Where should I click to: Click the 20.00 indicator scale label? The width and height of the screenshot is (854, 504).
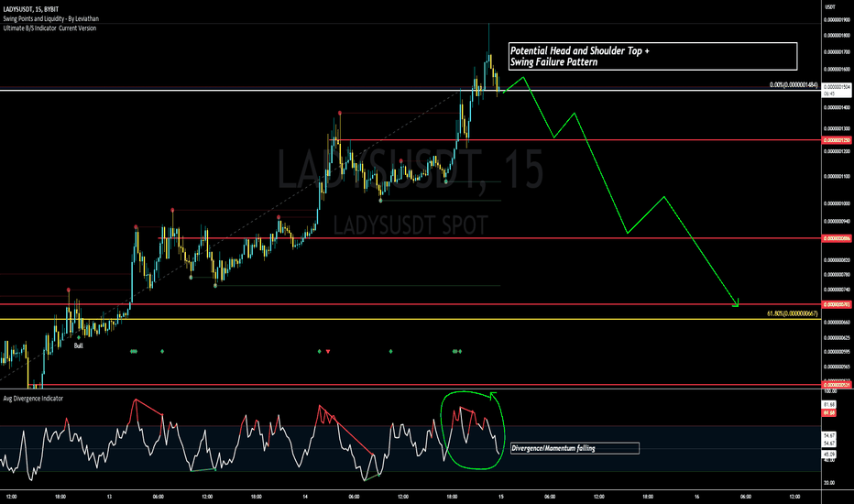pos(829,483)
